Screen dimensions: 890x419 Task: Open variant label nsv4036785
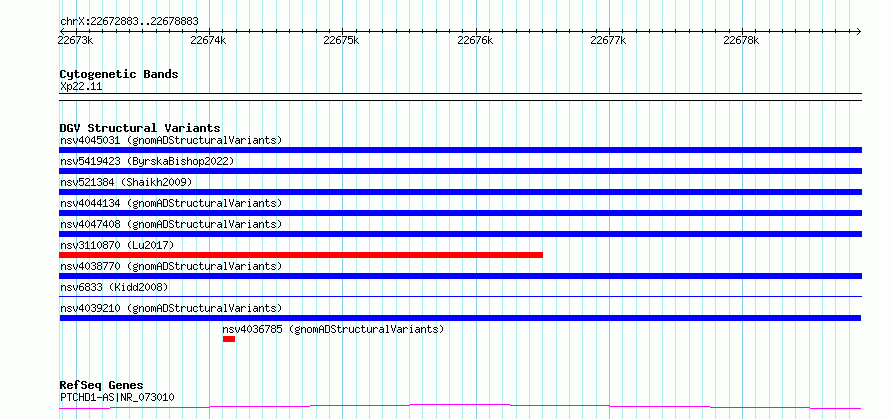pyautogui.click(x=333, y=329)
